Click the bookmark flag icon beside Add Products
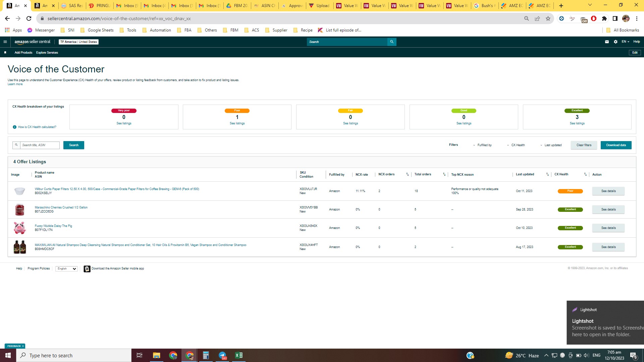Screen dimensions: 644x362 pos(5,53)
